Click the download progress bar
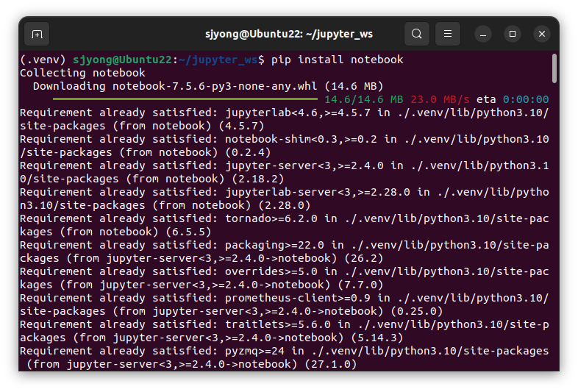578x392 pixels. point(185,99)
